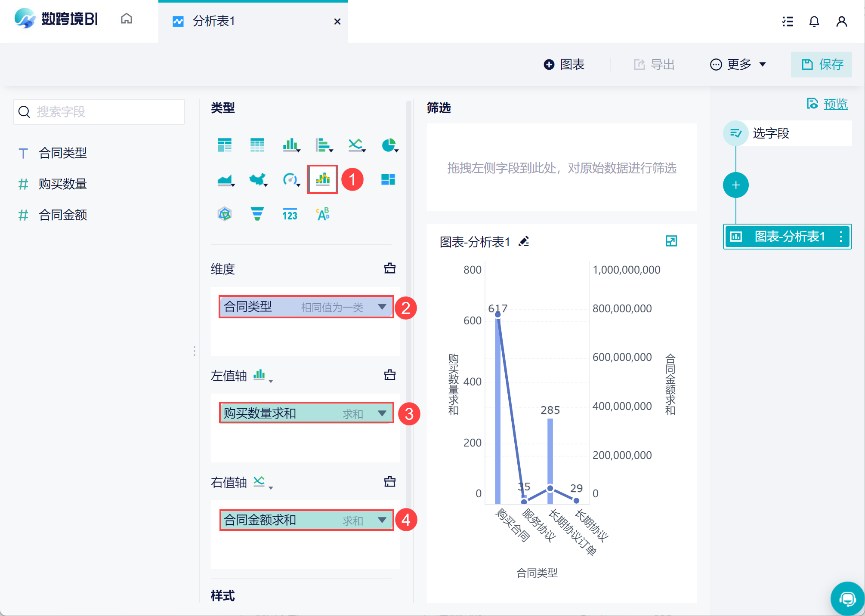Clear the 维度 dimension fields
Viewport: 865px width, 616px height.
(389, 268)
